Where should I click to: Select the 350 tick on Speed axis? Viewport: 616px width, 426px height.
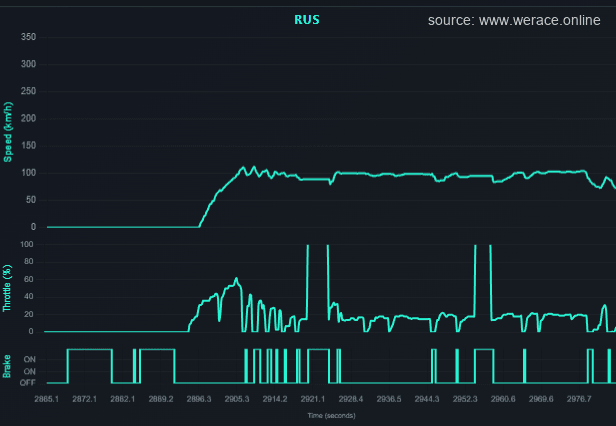28,38
